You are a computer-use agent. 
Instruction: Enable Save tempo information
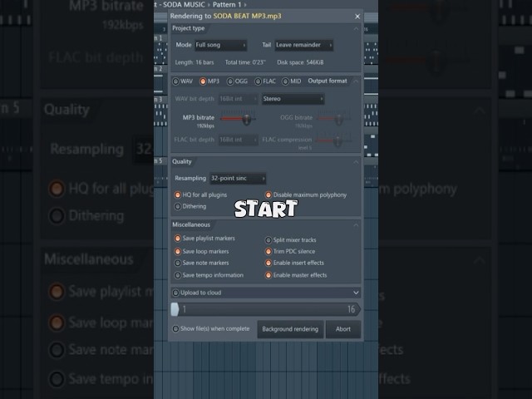[177, 275]
